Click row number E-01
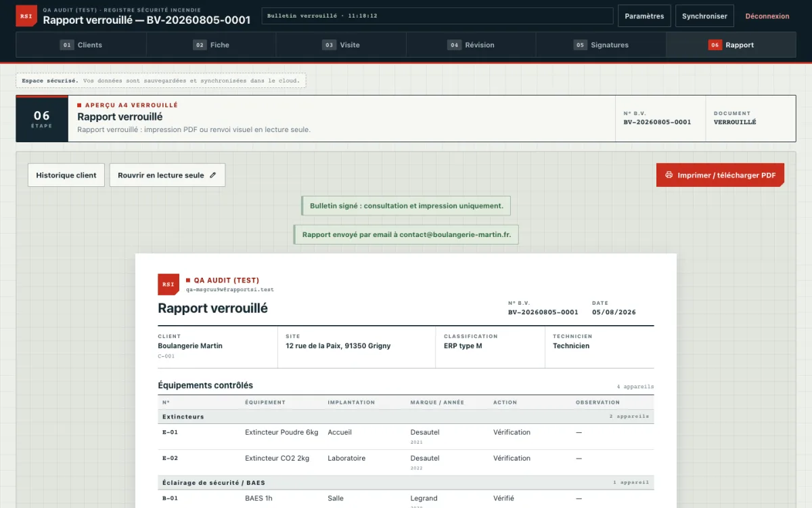The width and height of the screenshot is (812, 508). tap(170, 432)
